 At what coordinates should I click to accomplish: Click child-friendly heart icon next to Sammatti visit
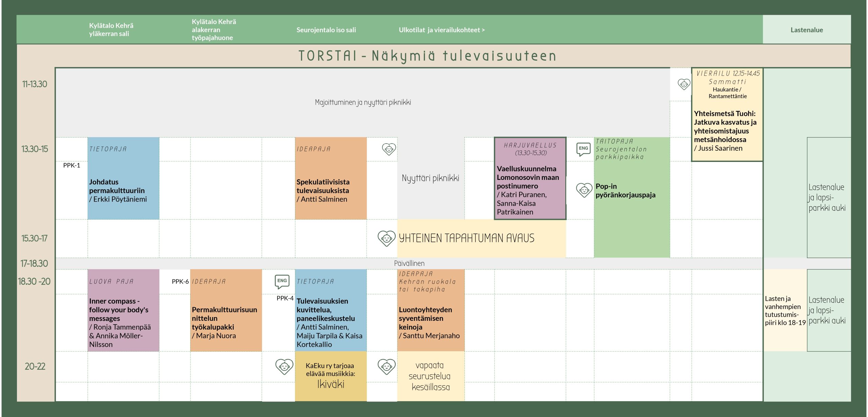[x=684, y=84]
